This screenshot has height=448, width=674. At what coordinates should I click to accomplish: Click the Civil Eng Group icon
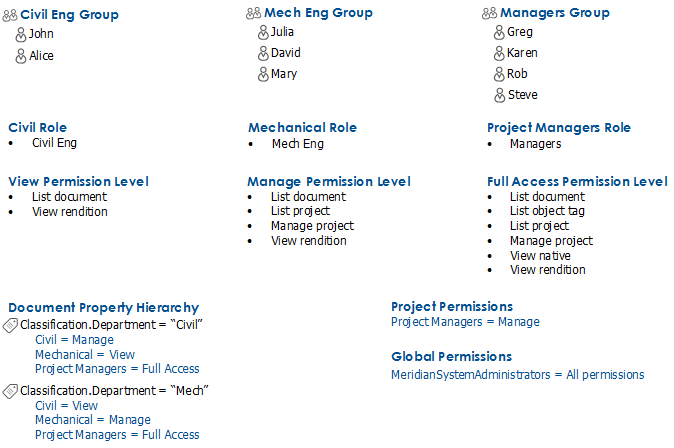(x=10, y=15)
